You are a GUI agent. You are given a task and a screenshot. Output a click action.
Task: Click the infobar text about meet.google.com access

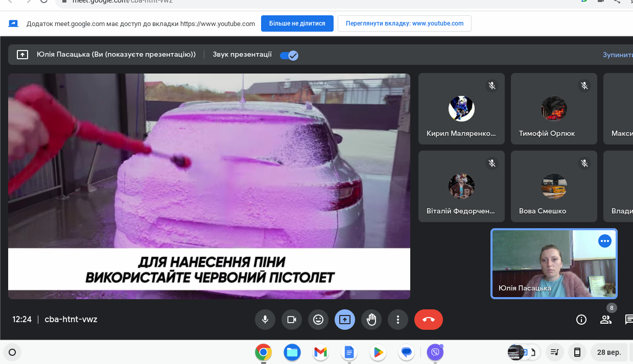pos(140,23)
